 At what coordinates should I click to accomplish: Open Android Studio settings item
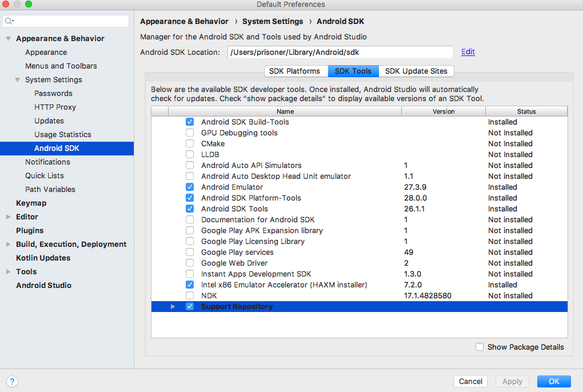pos(43,285)
